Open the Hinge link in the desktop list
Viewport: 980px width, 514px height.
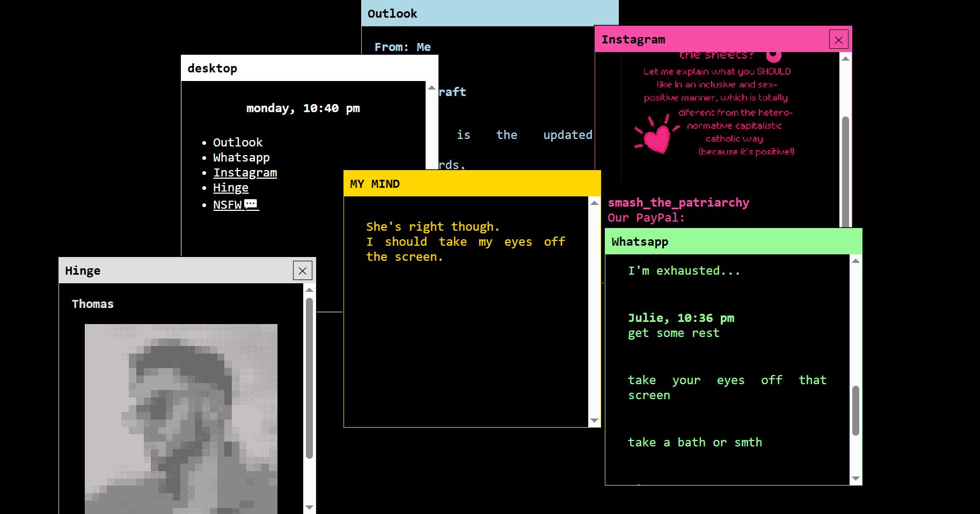click(231, 188)
